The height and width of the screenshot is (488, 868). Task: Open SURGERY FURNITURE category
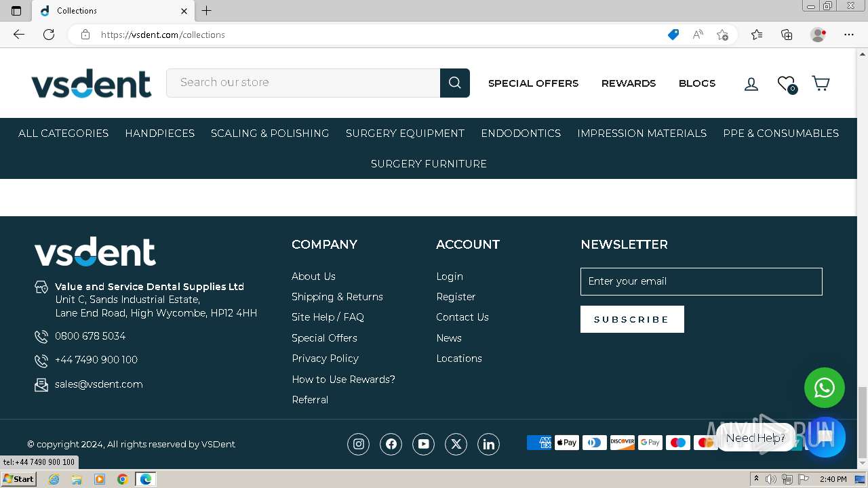[x=429, y=164]
